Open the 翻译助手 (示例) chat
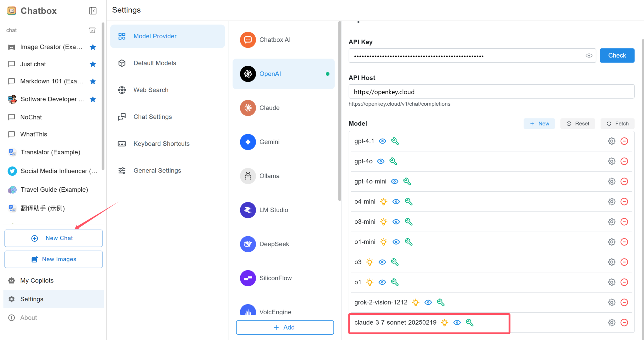This screenshot has height=340, width=644. coord(53,208)
